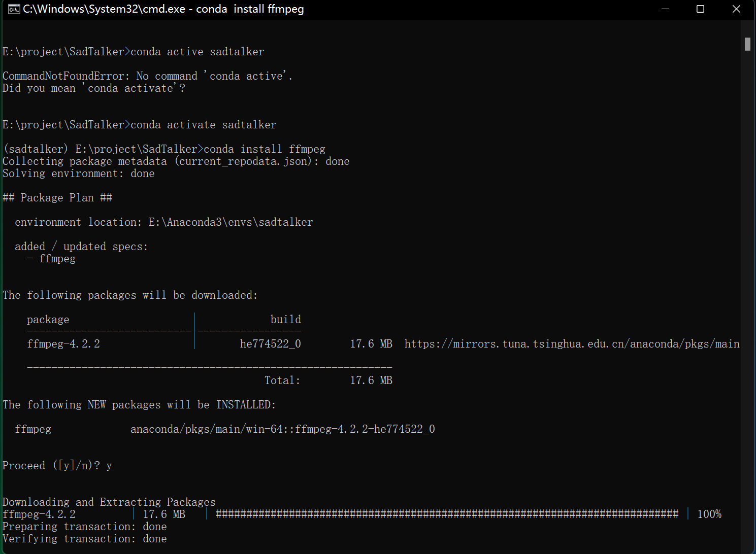The height and width of the screenshot is (554, 756).
Task: Click the E:\Anaconda3\envs\sadtalker environment path
Action: 231,222
